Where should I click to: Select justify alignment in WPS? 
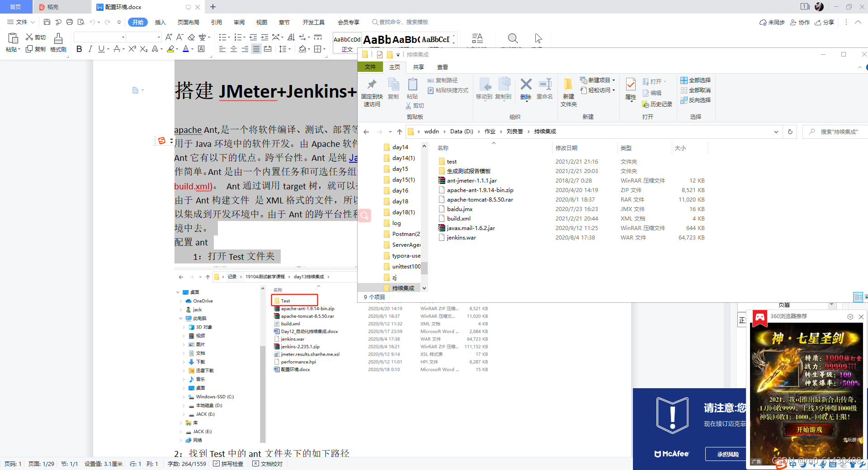256,49
